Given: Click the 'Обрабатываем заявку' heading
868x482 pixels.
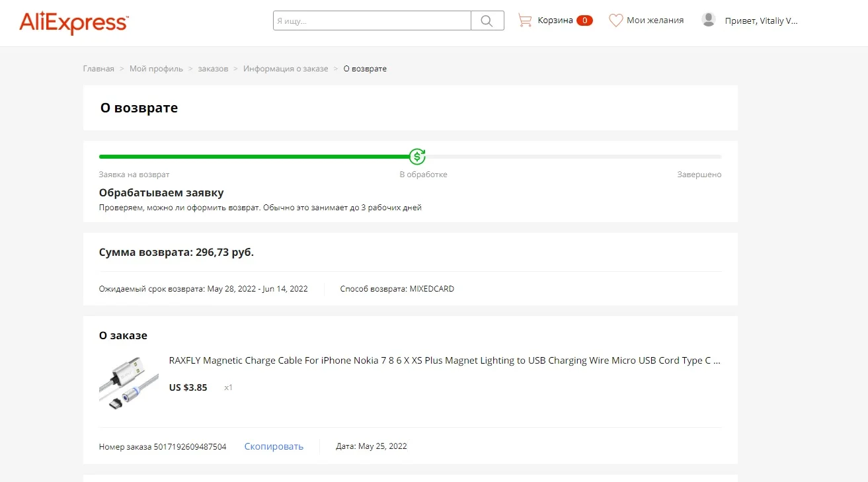Looking at the screenshot, I should click(161, 193).
